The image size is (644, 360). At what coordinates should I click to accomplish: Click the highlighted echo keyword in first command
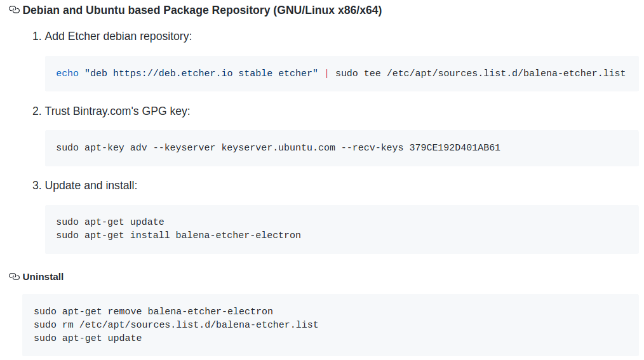(67, 73)
